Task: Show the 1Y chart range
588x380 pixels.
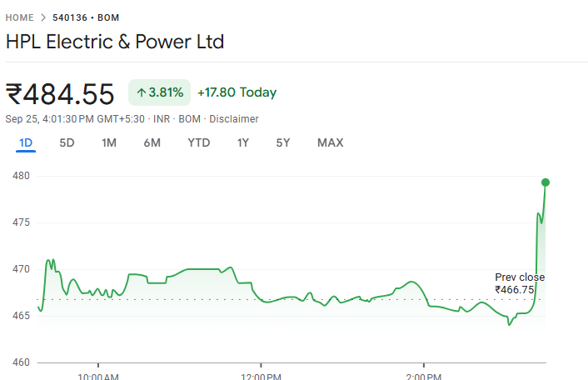Action: [243, 143]
